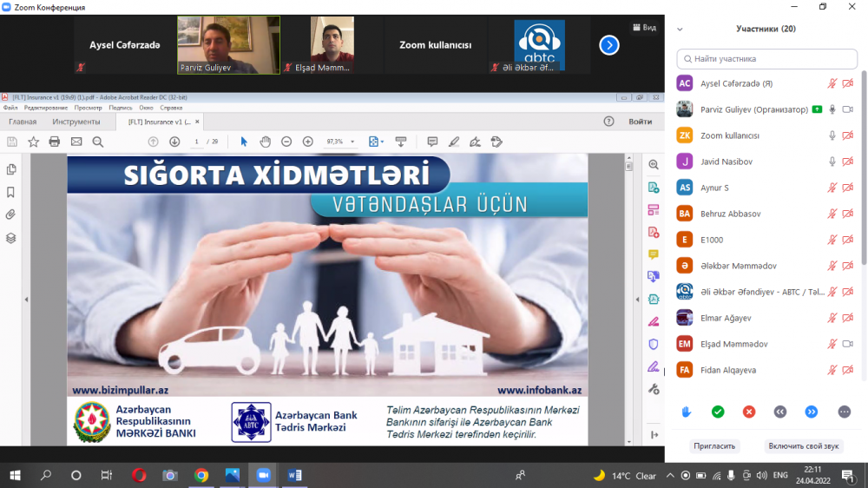
Task: Show hidden system tray icons chevron
Action: pyautogui.click(x=670, y=475)
